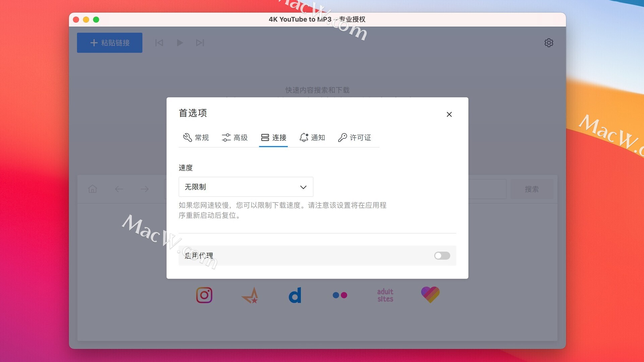644x362 pixels.
Task: Select the 连接 connection tab
Action: pos(273,137)
